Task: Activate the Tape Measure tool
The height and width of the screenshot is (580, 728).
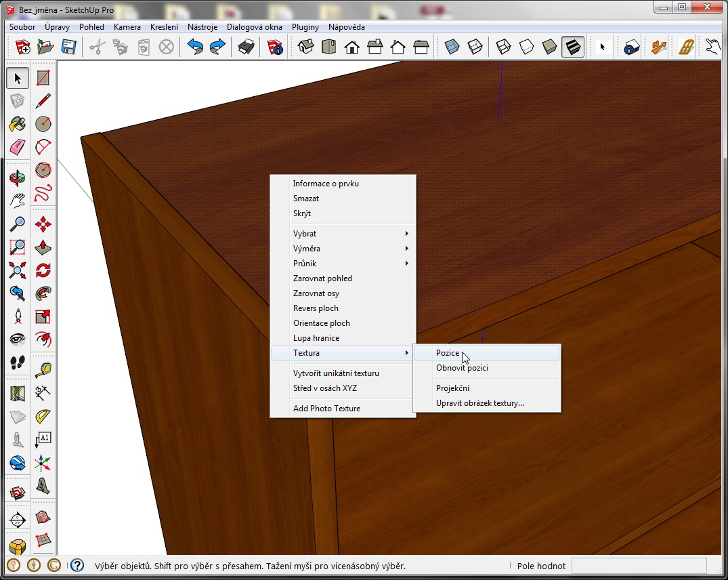Action: (x=43, y=369)
